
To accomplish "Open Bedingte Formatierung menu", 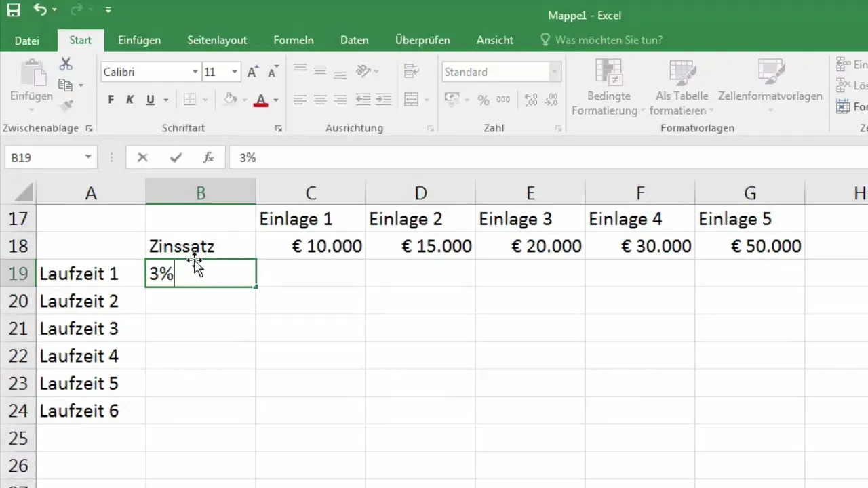I will pos(609,87).
